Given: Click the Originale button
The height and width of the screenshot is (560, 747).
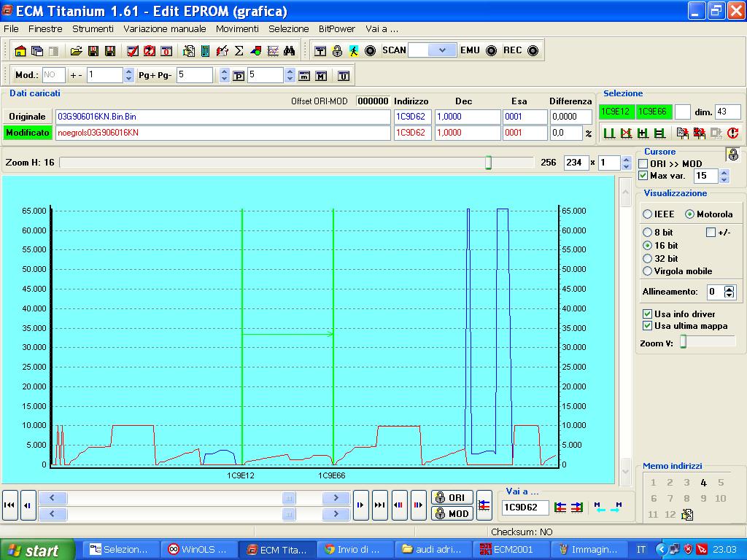Looking at the screenshot, I should coord(27,117).
